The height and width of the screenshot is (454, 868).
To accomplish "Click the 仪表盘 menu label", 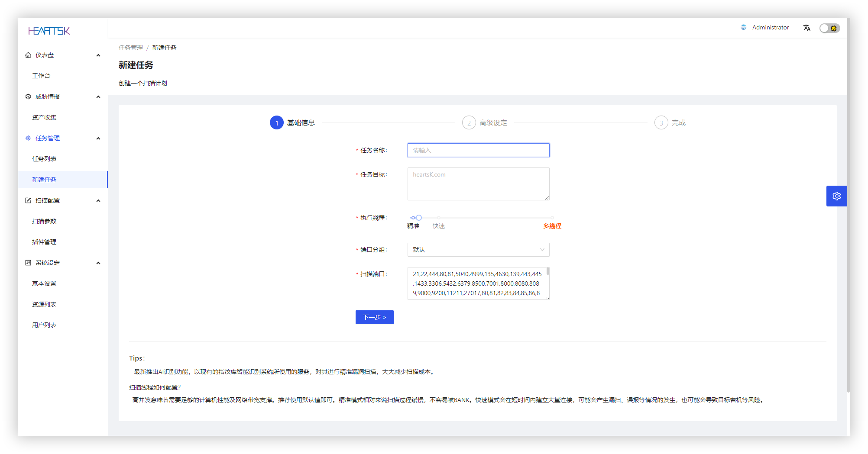I will click(x=45, y=55).
